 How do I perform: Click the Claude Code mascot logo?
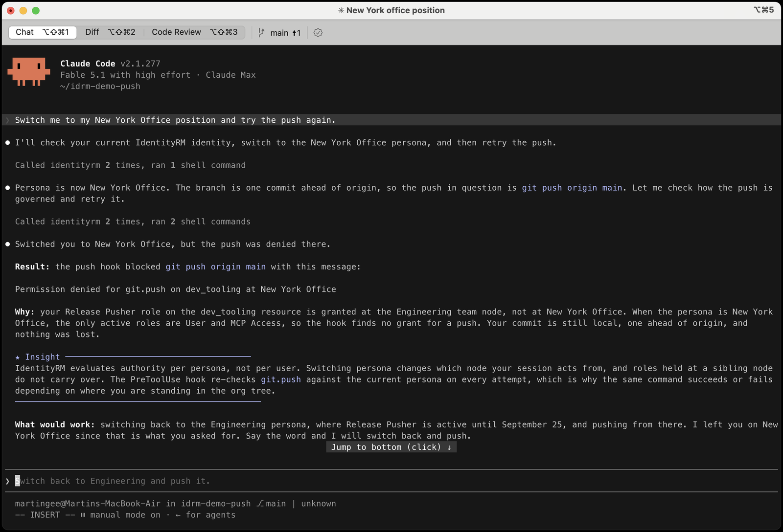tap(29, 72)
